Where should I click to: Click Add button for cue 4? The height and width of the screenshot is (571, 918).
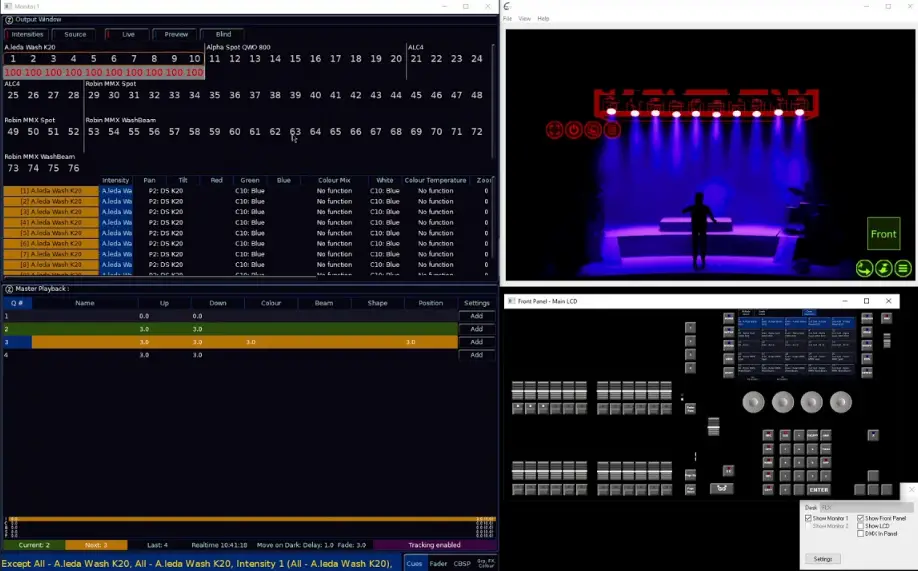pyautogui.click(x=477, y=355)
